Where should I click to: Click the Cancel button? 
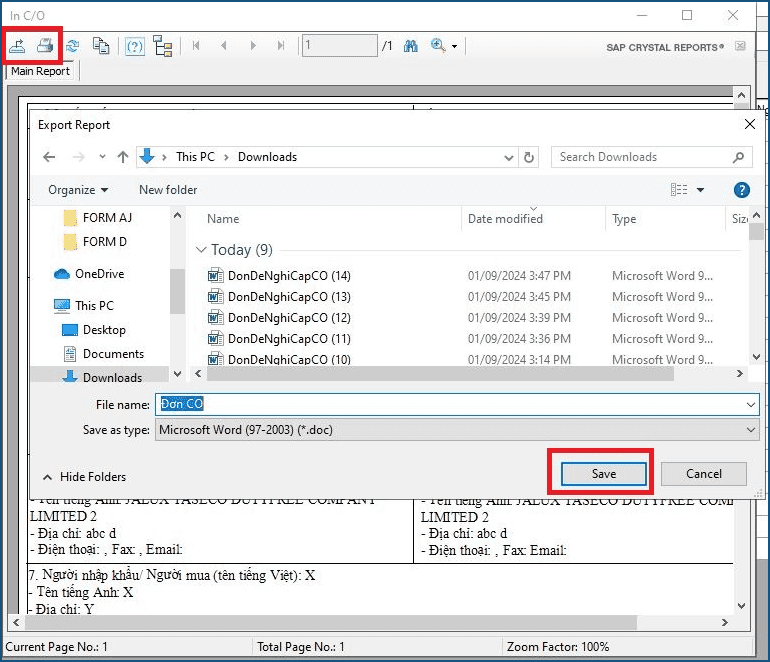(x=704, y=474)
